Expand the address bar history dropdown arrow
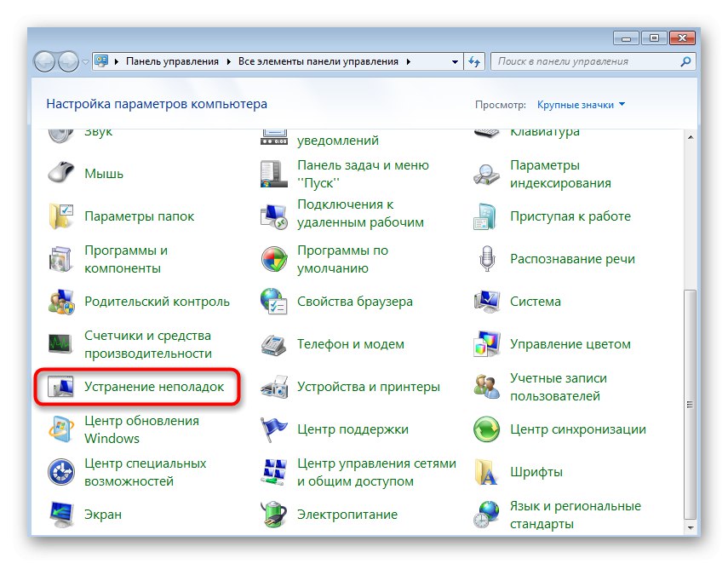 click(455, 61)
